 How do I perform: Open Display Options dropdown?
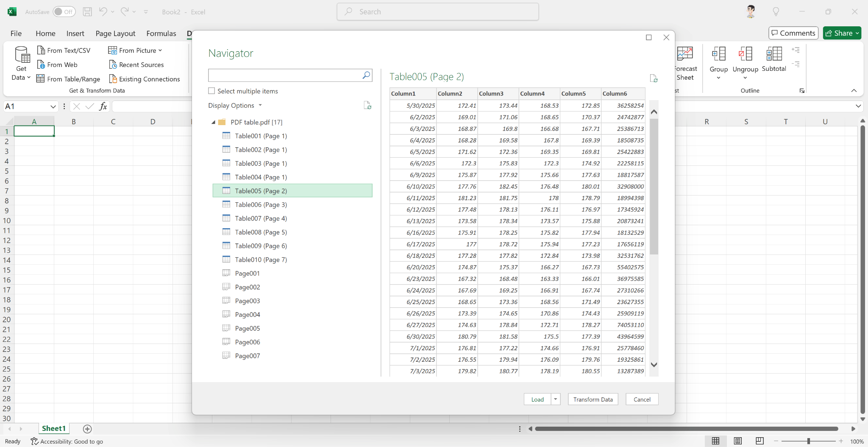point(235,105)
